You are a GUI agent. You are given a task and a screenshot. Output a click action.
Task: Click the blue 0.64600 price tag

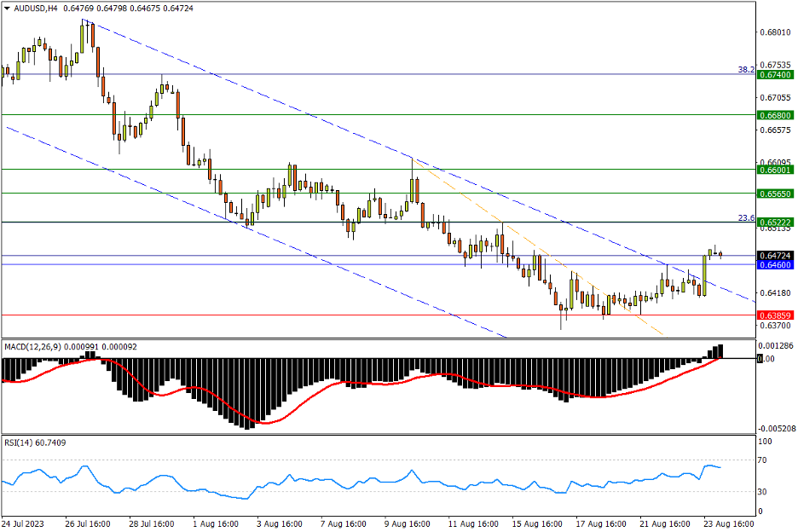pos(774,265)
